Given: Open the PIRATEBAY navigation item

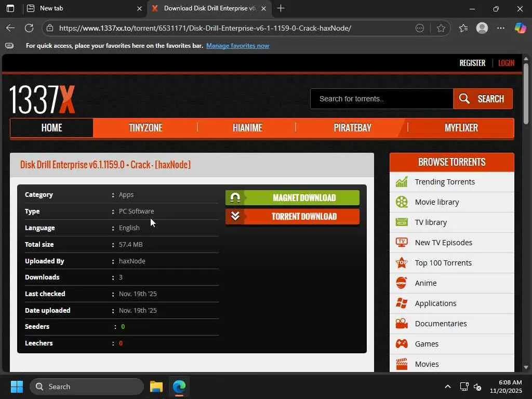Looking at the screenshot, I should 353,128.
